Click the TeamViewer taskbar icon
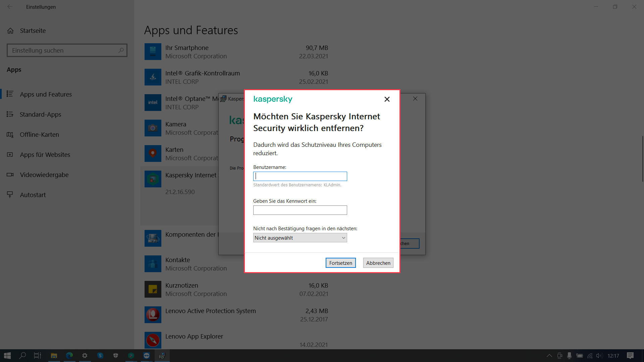Screen dimensions: 644x362 pos(147,356)
